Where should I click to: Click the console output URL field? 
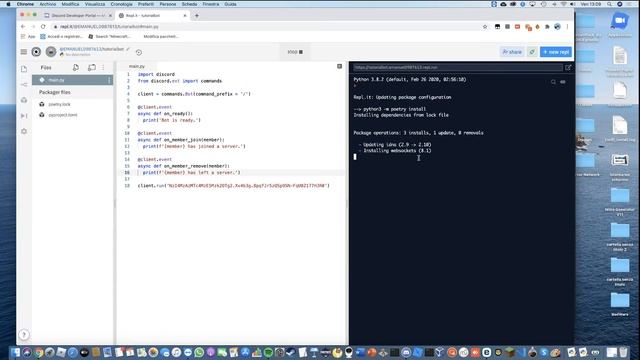457,67
